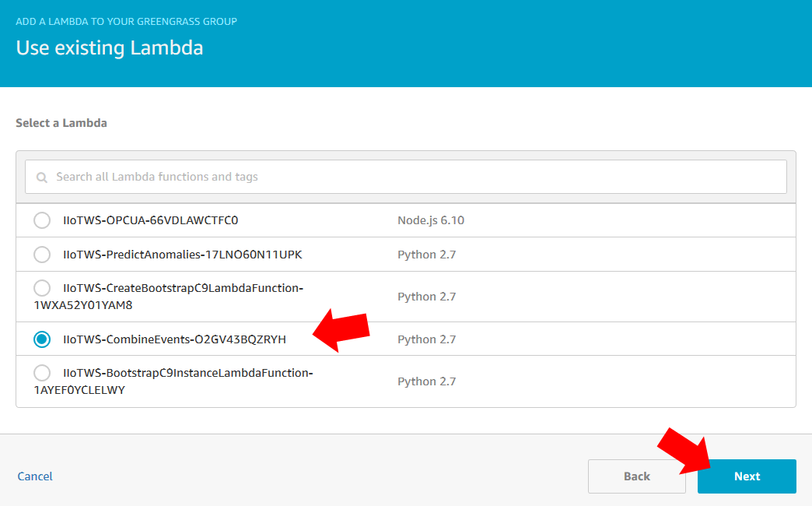Proceed by pressing the Next button
This screenshot has height=506, width=812.
point(747,476)
